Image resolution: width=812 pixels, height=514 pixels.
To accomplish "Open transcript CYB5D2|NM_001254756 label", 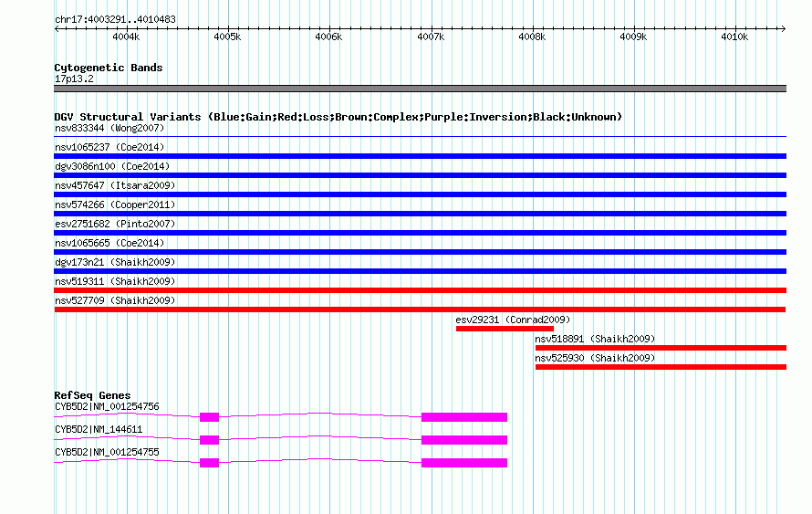I will click(x=107, y=407).
